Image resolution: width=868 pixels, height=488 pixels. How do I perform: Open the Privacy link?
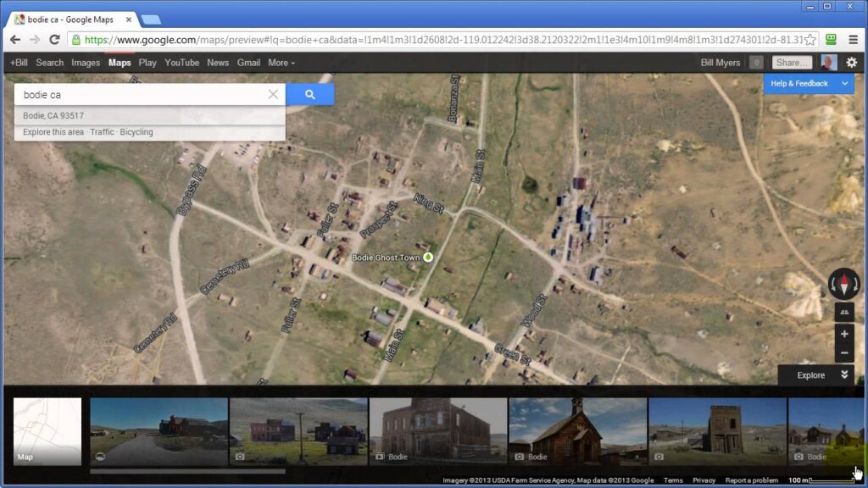click(x=704, y=480)
